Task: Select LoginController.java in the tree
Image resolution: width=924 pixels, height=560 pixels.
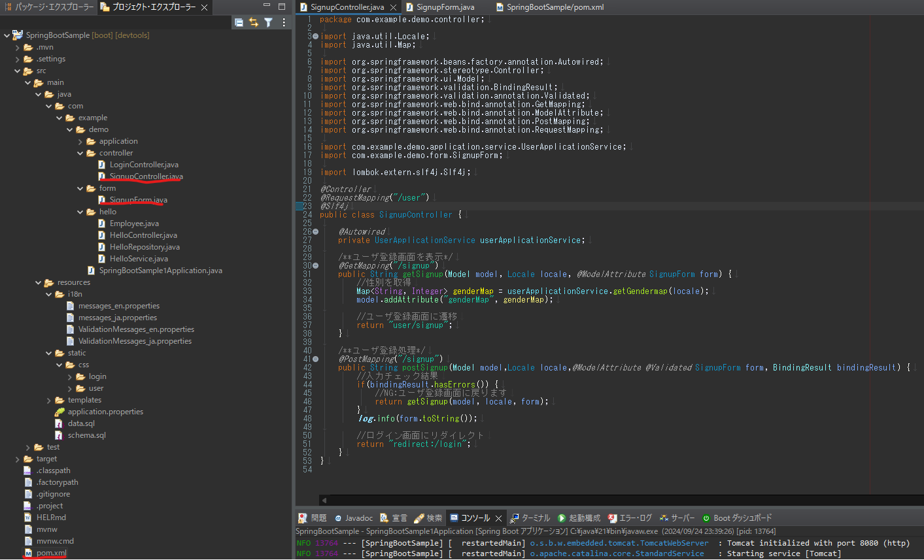Action: tap(143, 165)
